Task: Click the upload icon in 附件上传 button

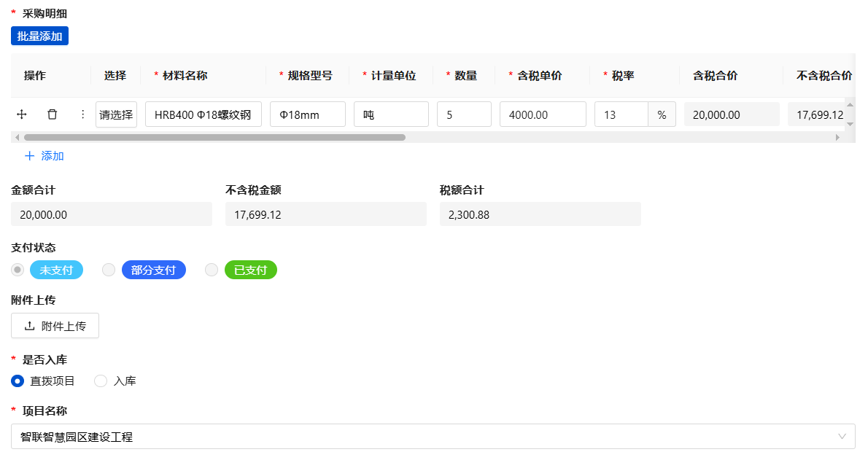Action: 30,327
